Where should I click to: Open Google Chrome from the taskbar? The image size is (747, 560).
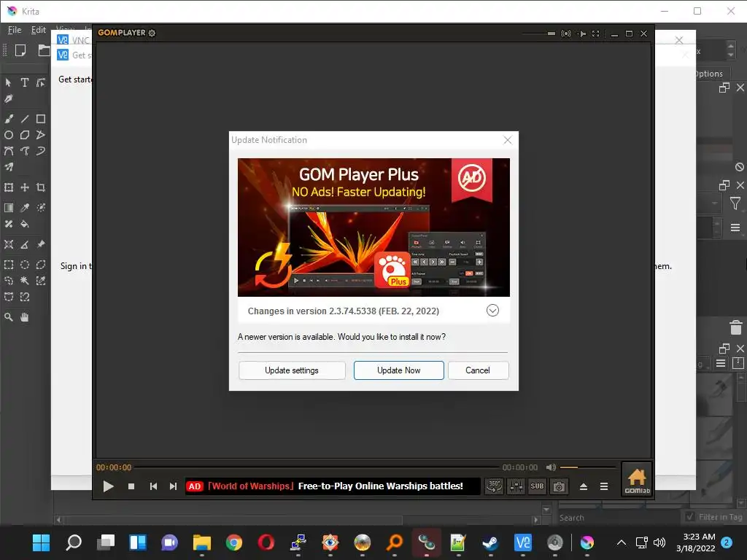tap(234, 542)
